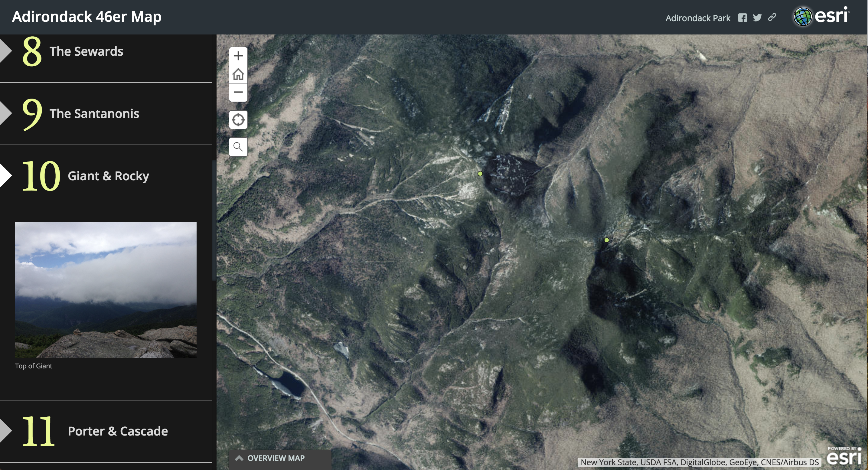Expand The Sewards section arrow
868x470 pixels.
coord(5,51)
